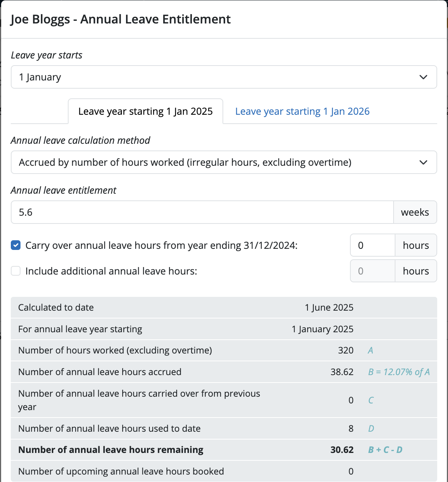
Task: Click the annual leave entitlement field showing 5.6
Action: [x=201, y=212]
